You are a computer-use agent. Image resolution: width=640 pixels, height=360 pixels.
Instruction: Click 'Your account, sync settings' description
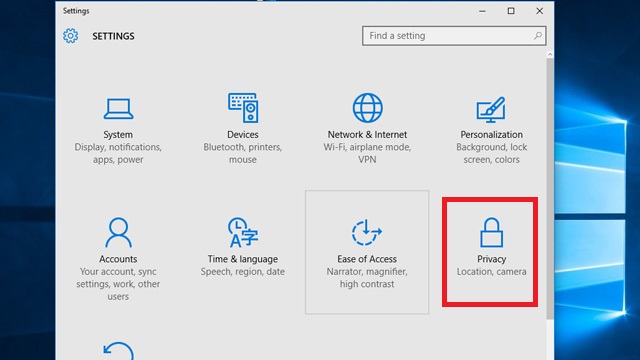(118, 284)
